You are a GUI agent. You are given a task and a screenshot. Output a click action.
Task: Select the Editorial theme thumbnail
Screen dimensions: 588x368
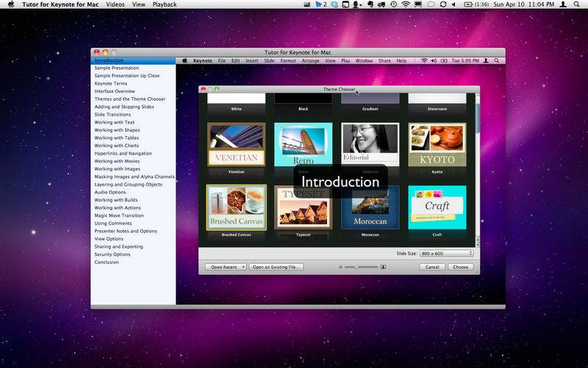tap(370, 144)
